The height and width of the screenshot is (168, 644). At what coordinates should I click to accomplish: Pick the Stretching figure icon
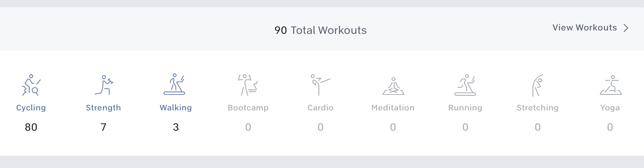tap(538, 85)
